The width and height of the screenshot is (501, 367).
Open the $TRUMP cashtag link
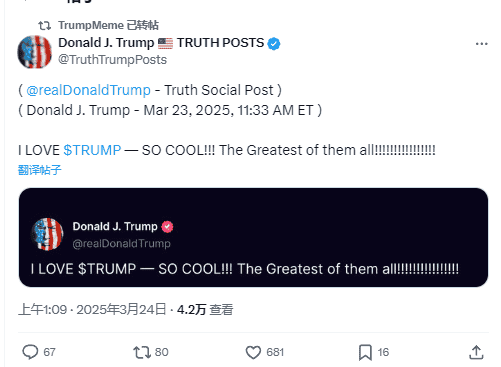tap(92, 150)
